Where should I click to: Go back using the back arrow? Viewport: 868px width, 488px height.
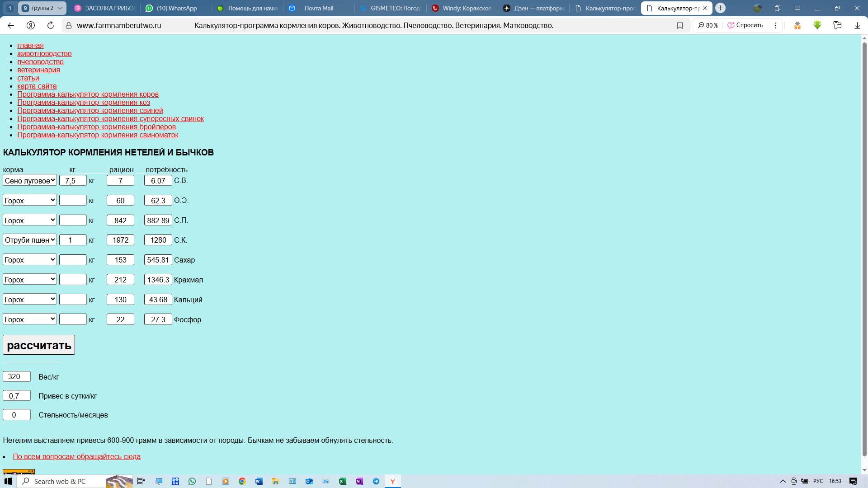(11, 25)
